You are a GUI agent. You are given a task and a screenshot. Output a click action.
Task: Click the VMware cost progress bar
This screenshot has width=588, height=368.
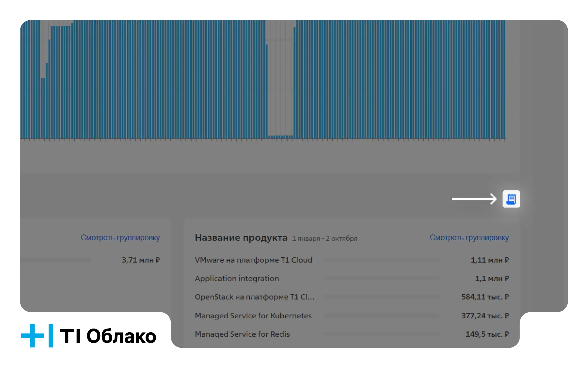tap(382, 260)
